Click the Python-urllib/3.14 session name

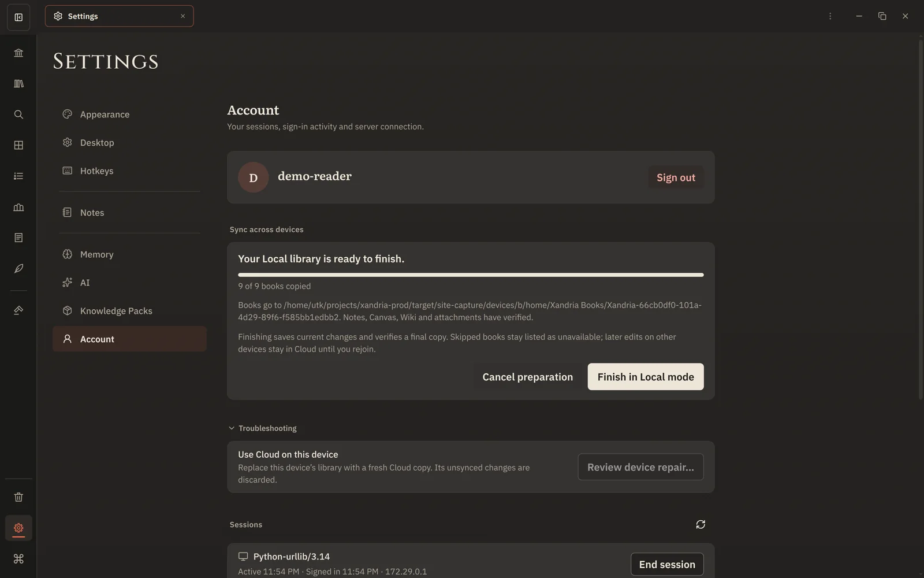tap(292, 557)
